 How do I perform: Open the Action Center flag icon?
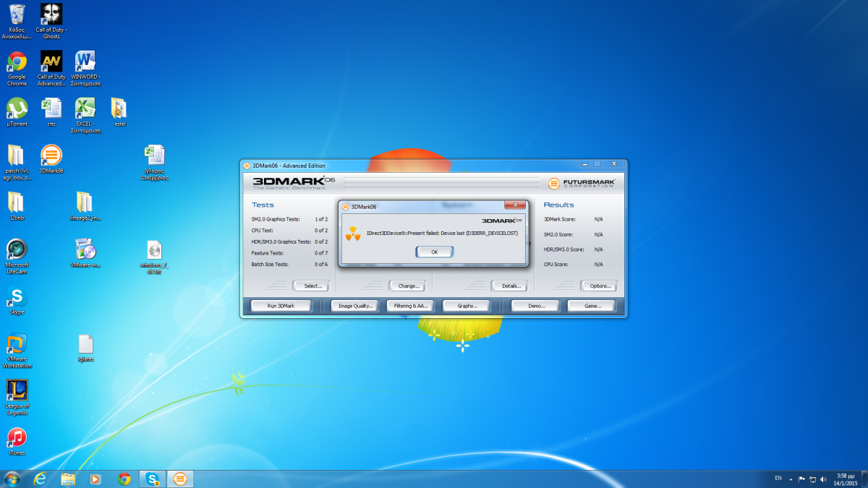point(801,479)
